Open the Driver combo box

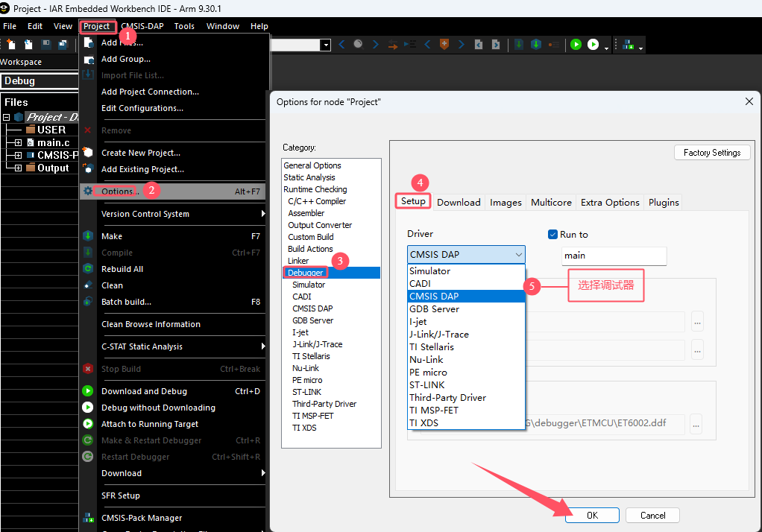pyautogui.click(x=466, y=255)
